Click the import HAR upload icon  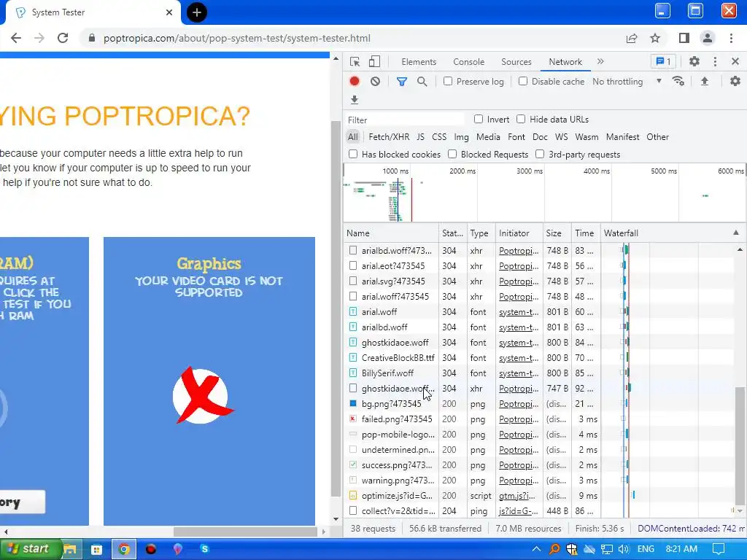[705, 82]
